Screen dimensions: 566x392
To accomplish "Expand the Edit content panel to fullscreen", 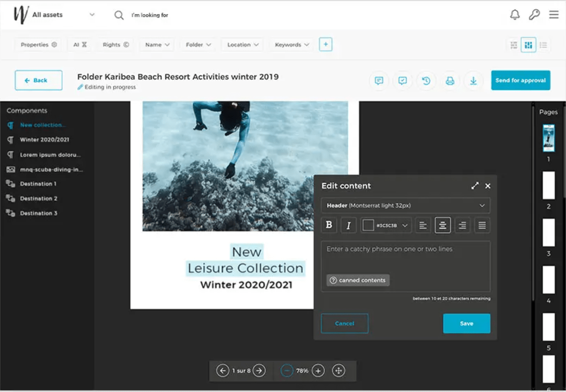I will coord(475,186).
